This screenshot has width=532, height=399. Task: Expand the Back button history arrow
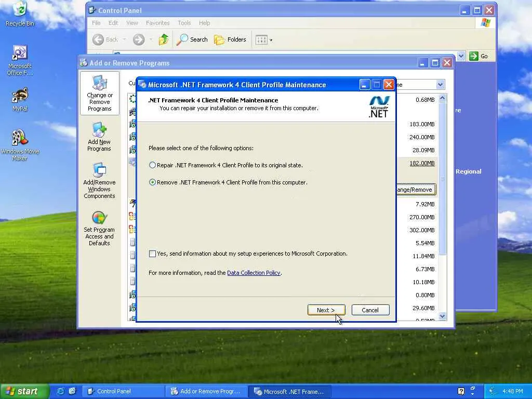(124, 39)
